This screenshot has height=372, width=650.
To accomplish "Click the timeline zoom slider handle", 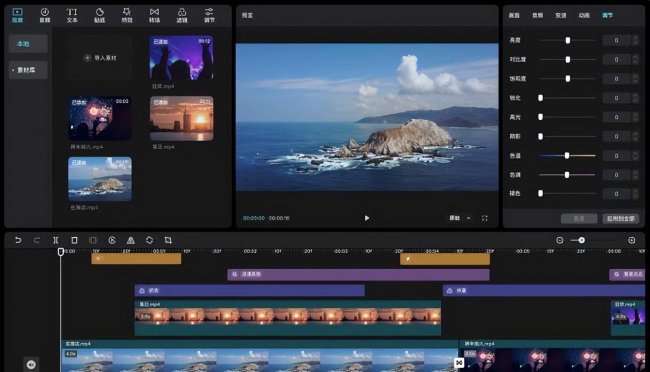I will (582, 240).
